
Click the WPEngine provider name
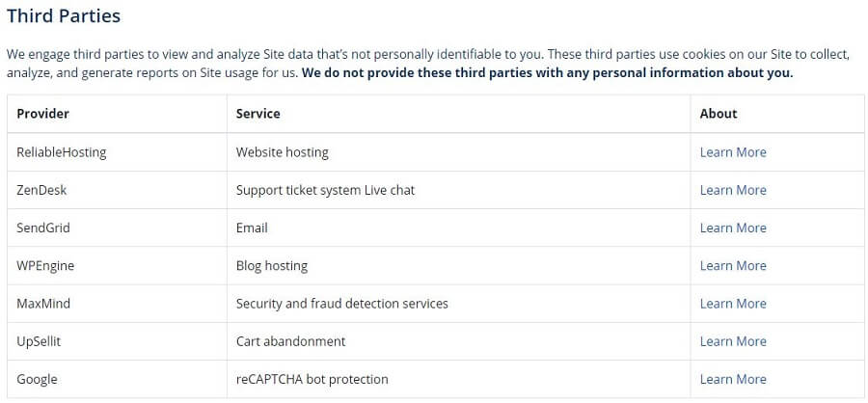click(x=45, y=266)
